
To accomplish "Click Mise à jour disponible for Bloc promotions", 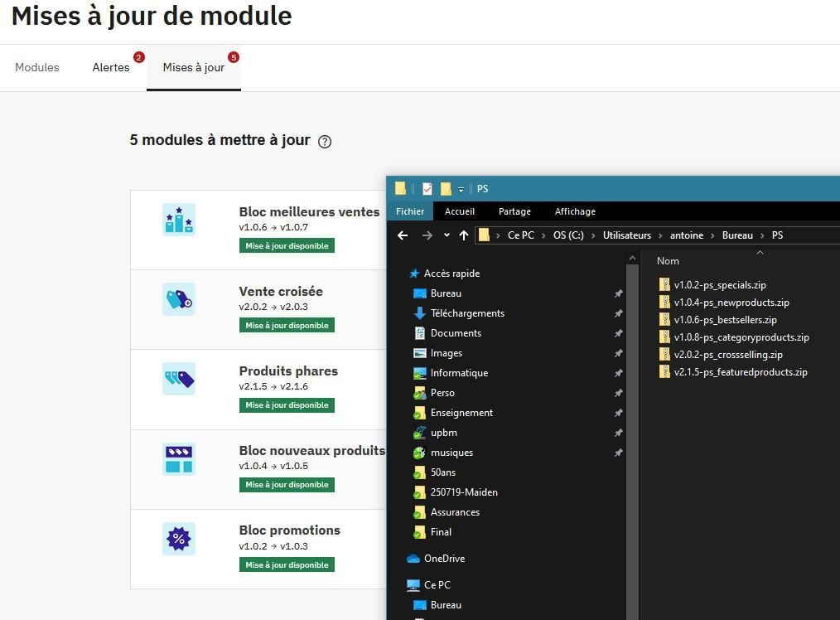I will 287,564.
